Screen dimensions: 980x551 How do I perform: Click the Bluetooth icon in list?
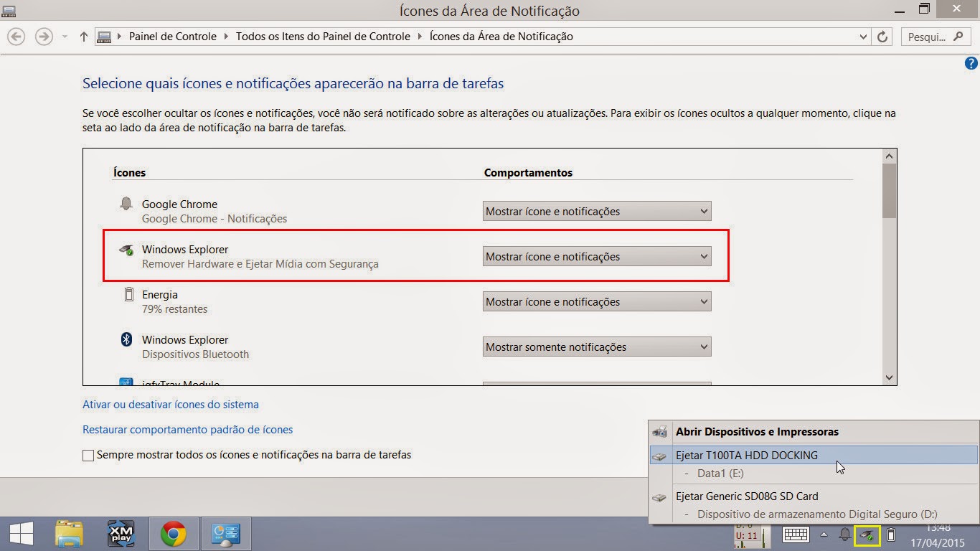tap(126, 339)
